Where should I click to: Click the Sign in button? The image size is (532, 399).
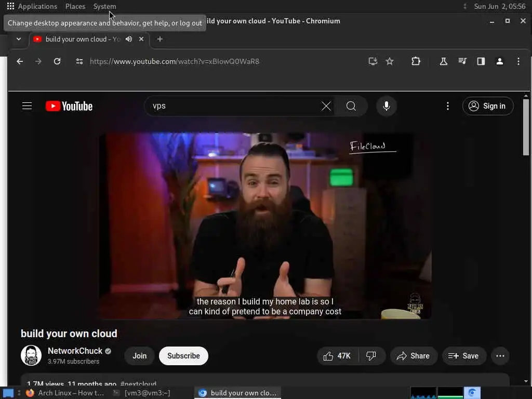point(488,106)
